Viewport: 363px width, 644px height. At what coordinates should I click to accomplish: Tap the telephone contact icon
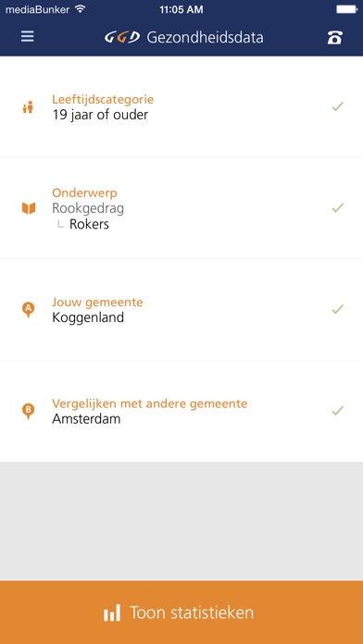click(x=334, y=37)
